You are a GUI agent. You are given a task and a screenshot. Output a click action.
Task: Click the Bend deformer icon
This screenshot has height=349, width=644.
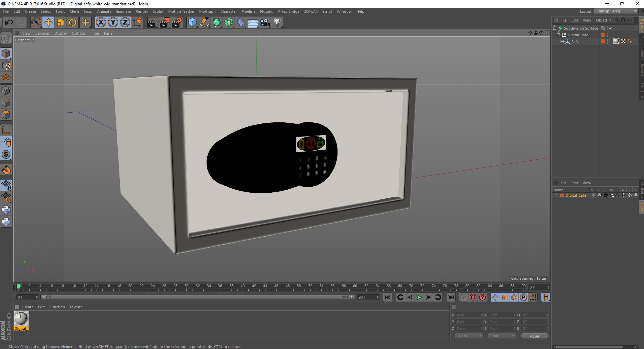point(241,23)
